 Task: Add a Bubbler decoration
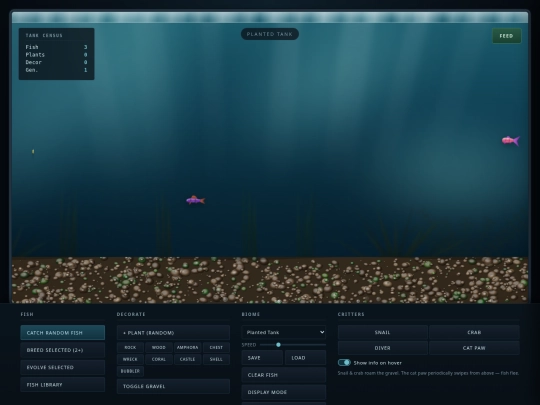pos(130,371)
